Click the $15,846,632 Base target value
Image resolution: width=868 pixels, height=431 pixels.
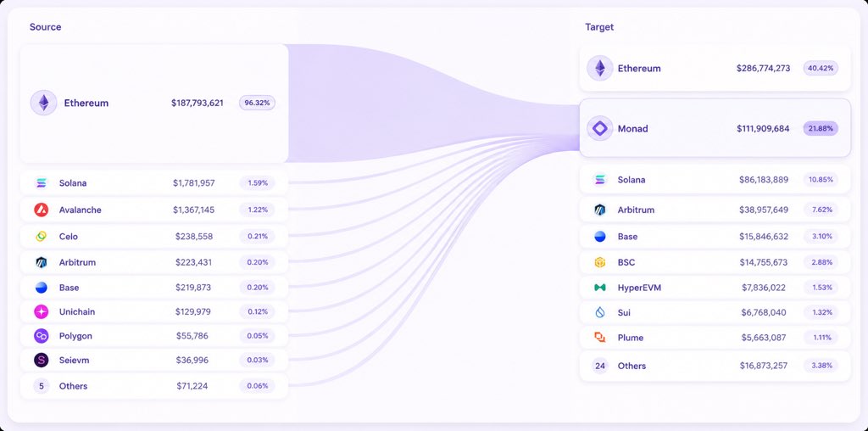click(764, 237)
